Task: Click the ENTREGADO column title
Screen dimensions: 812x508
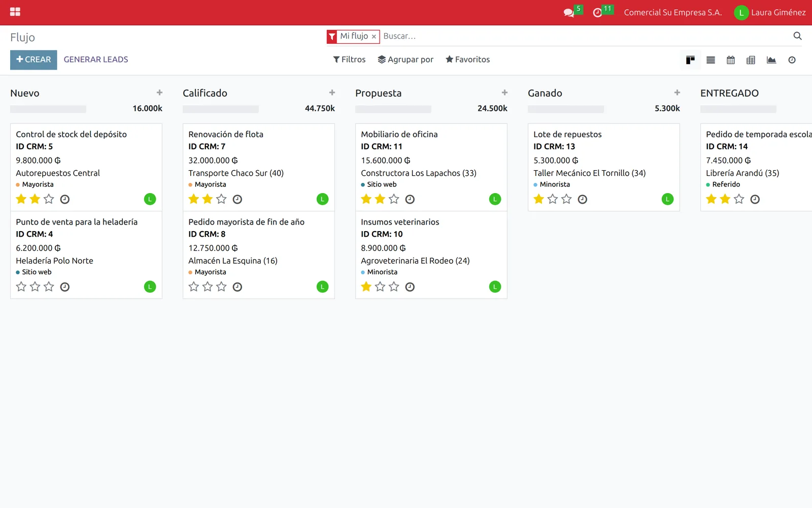Action: click(x=729, y=93)
